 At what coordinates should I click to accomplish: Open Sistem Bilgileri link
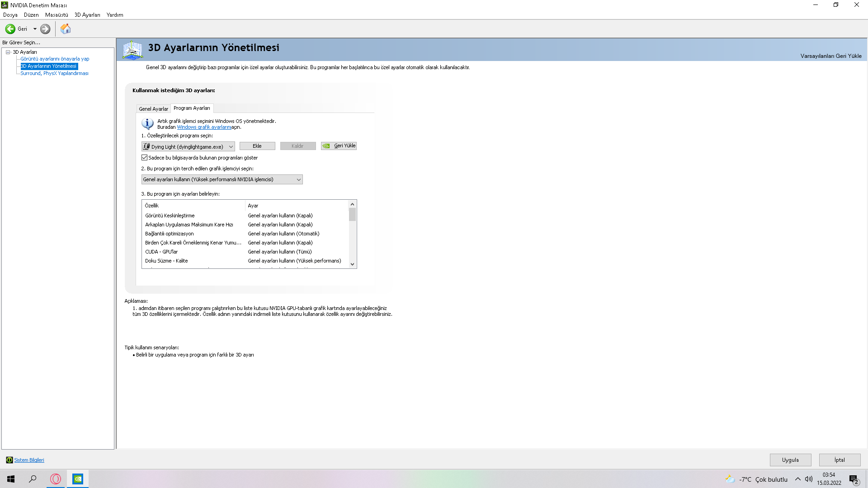pos(29,460)
